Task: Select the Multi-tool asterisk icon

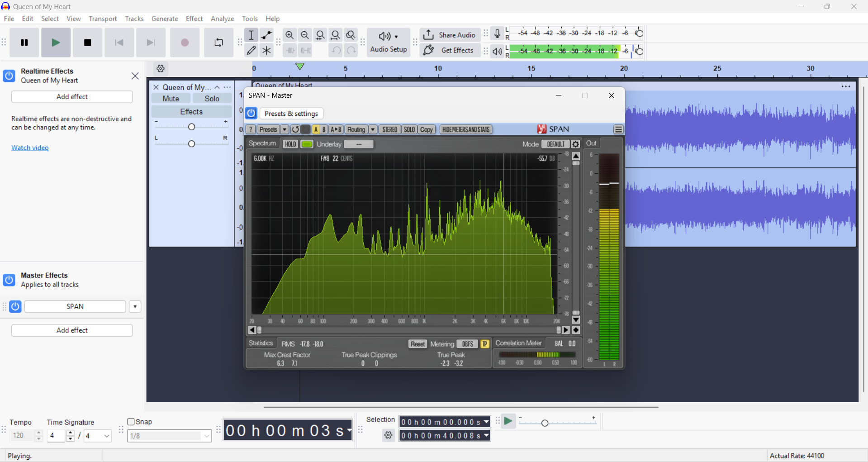Action: pyautogui.click(x=267, y=50)
